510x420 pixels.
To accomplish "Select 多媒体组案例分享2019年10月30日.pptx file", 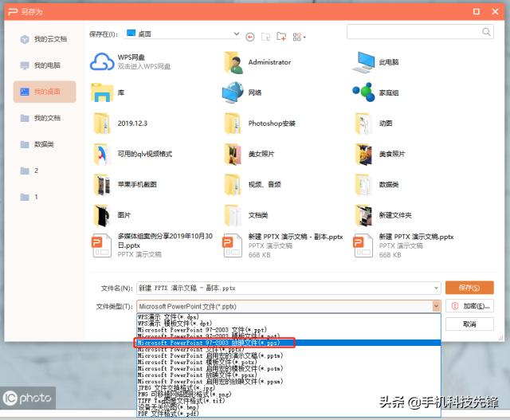I will (152, 245).
